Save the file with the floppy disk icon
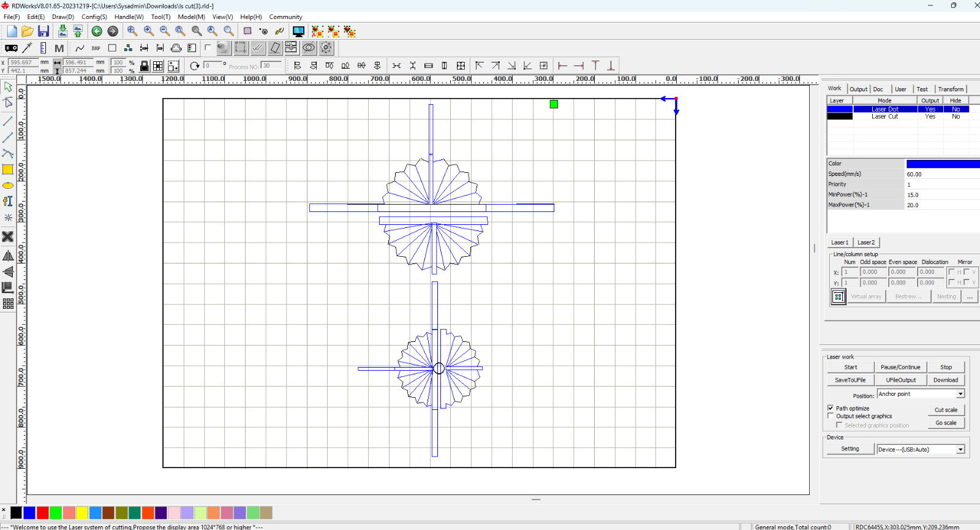 [43, 31]
